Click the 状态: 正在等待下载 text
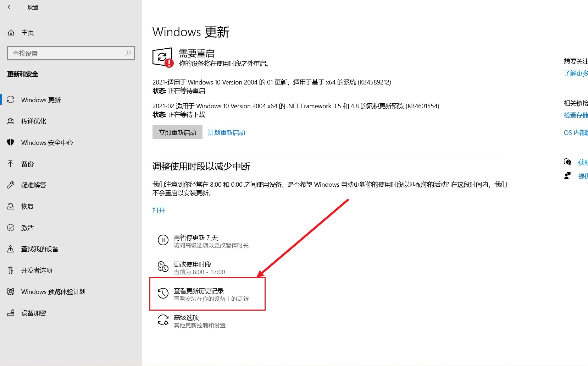The width and height of the screenshot is (588, 366). click(179, 115)
